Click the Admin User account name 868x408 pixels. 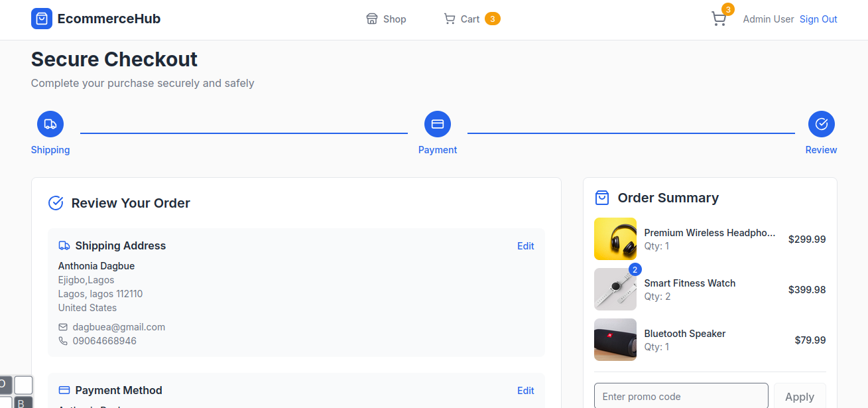point(768,19)
